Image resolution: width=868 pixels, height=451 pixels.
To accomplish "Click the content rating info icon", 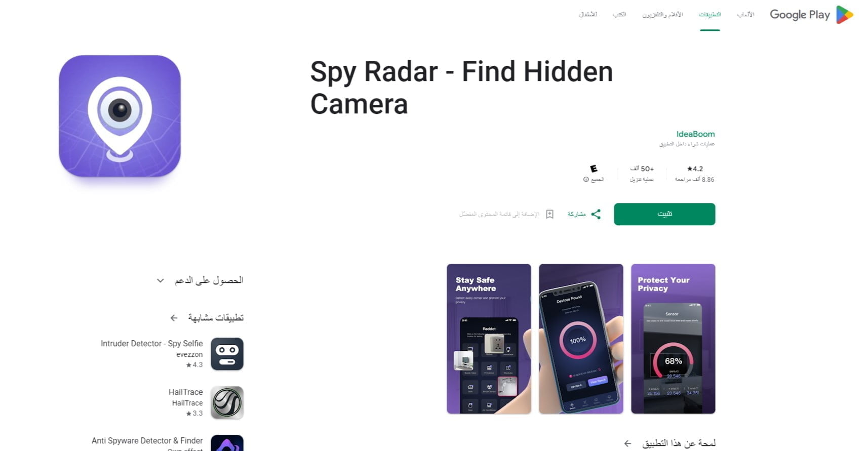I will pos(586,179).
